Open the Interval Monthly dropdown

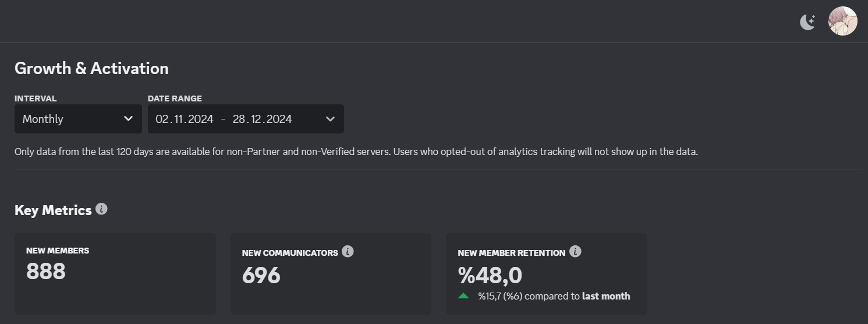(78, 119)
